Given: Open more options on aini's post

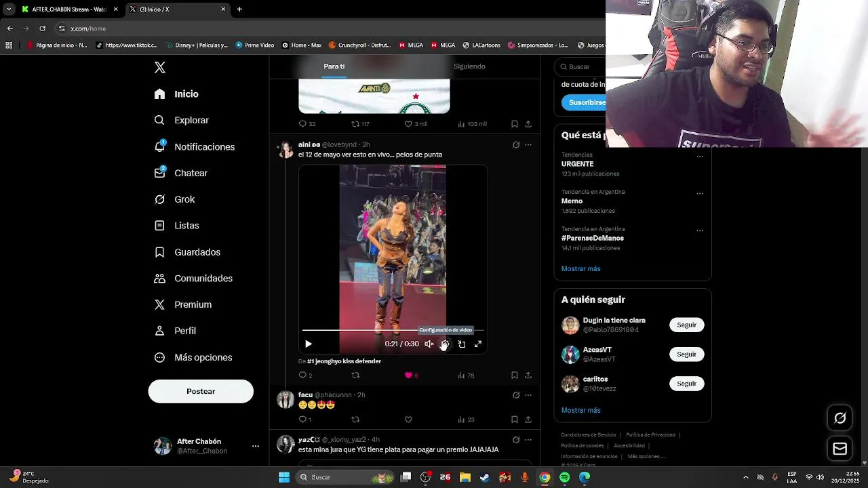Looking at the screenshot, I should point(528,144).
